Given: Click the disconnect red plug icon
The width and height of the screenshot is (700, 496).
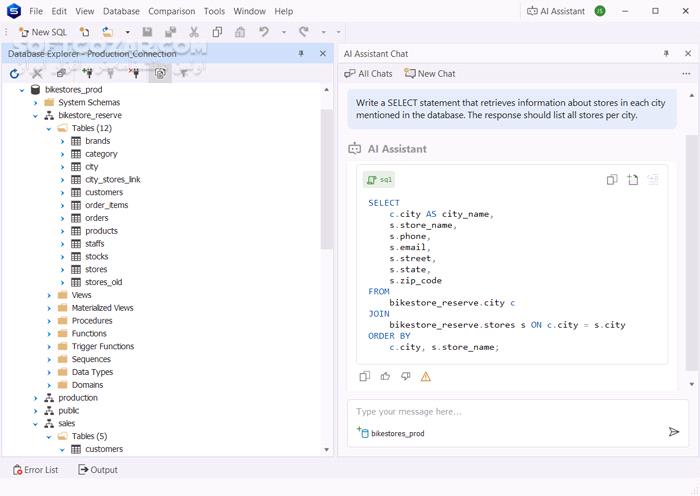Looking at the screenshot, I should coord(134,73).
